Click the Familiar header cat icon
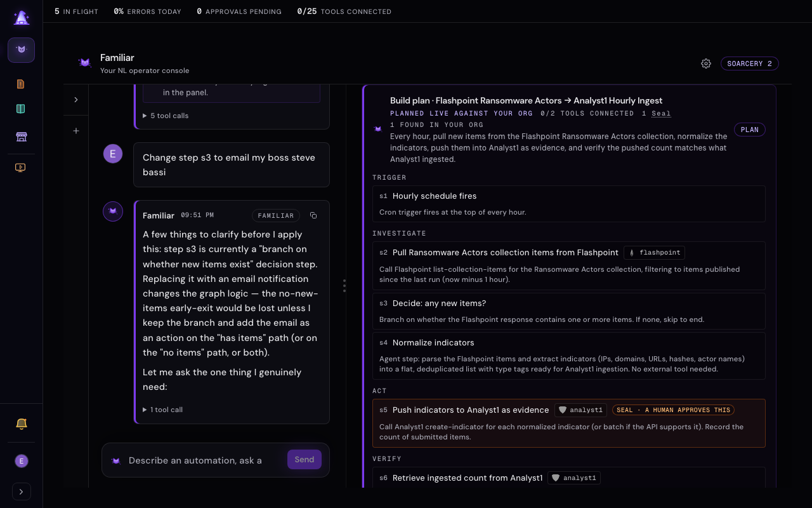812x508 pixels. [x=84, y=63]
